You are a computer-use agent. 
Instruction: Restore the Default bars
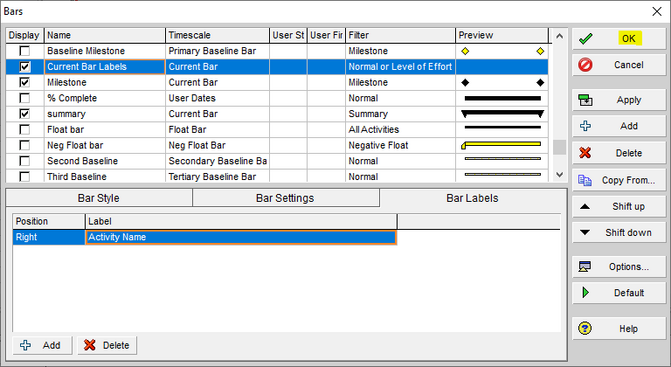[x=619, y=293]
